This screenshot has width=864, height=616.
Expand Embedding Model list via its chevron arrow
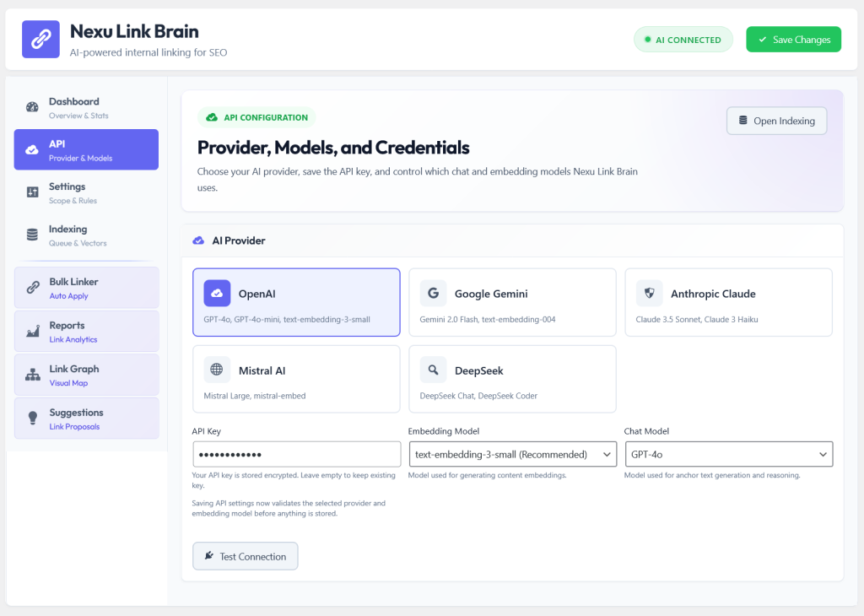(x=607, y=455)
